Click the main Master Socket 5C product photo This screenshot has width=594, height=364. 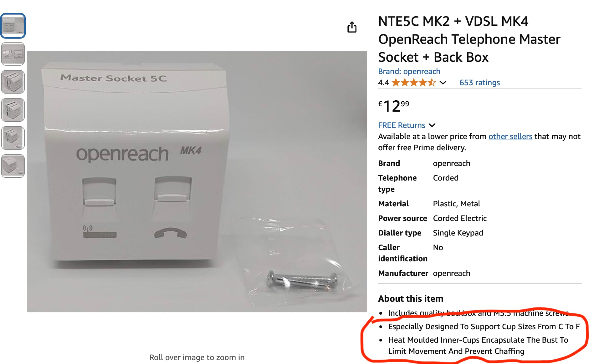[x=197, y=181]
